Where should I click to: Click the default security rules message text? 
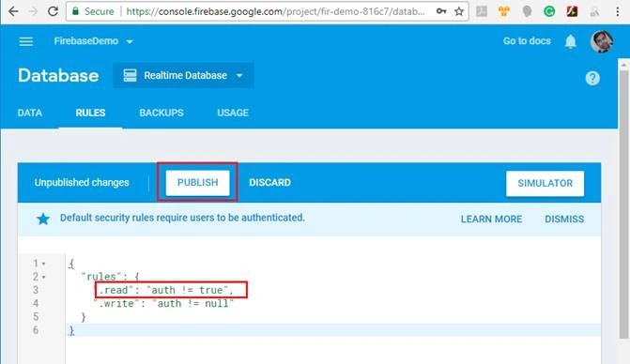(182, 218)
